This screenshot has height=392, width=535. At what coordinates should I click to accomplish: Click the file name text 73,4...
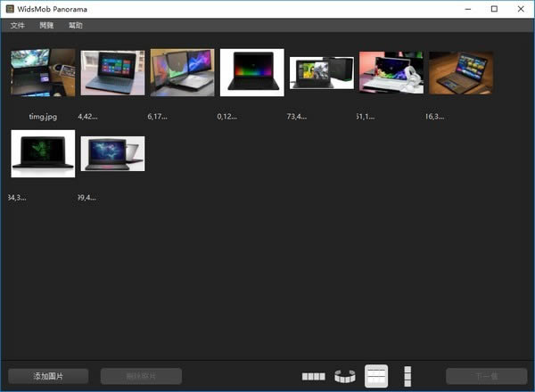pyautogui.click(x=297, y=117)
